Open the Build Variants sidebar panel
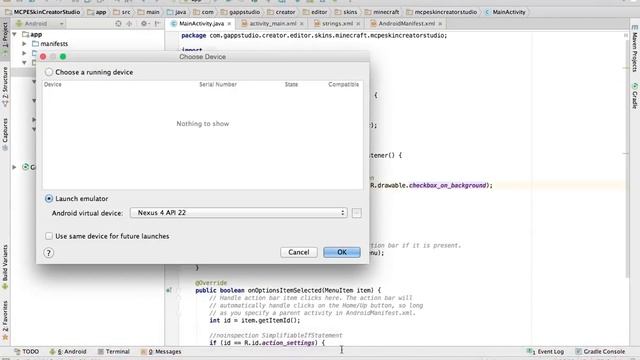Viewport: 640px width, 360px height. pos(5,267)
